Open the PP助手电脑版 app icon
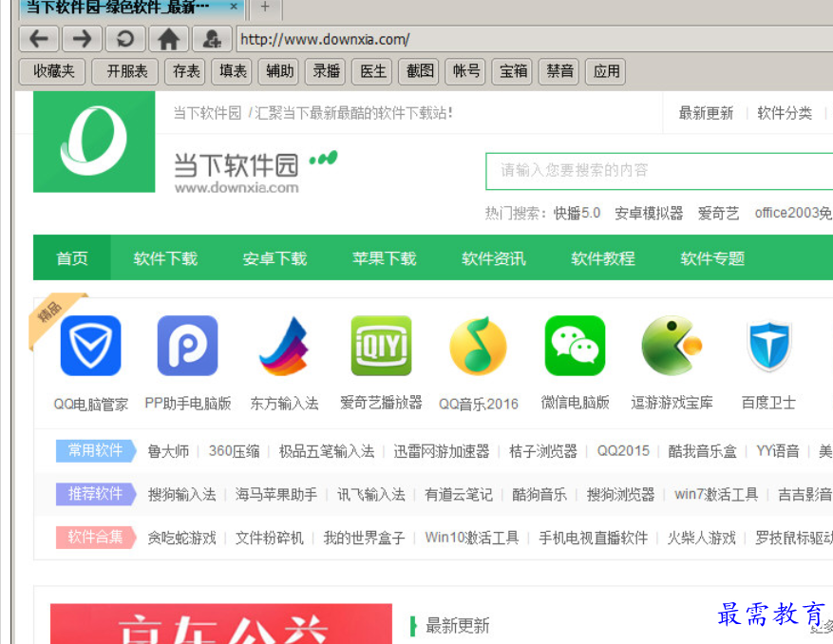The height and width of the screenshot is (644, 833). click(187, 346)
